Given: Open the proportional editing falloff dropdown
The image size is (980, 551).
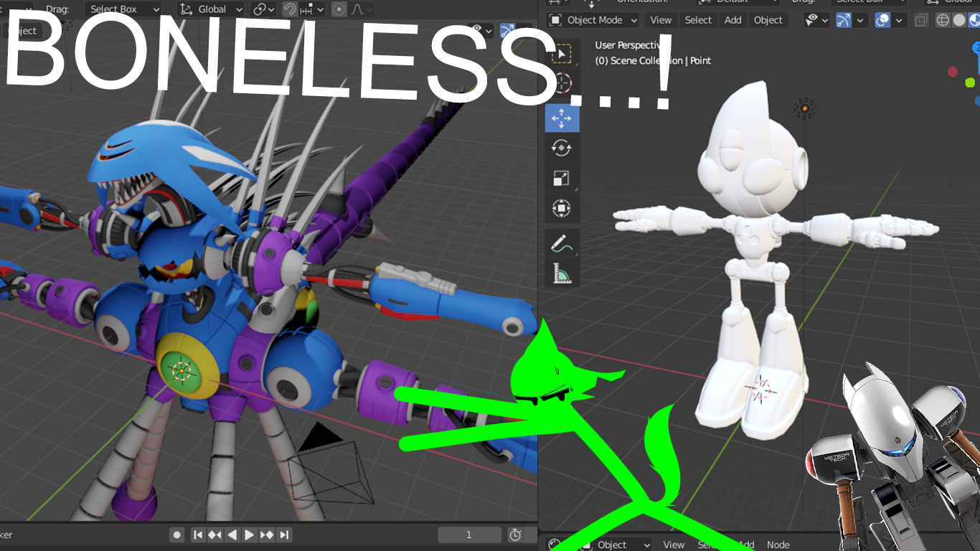Looking at the screenshot, I should point(362,9).
